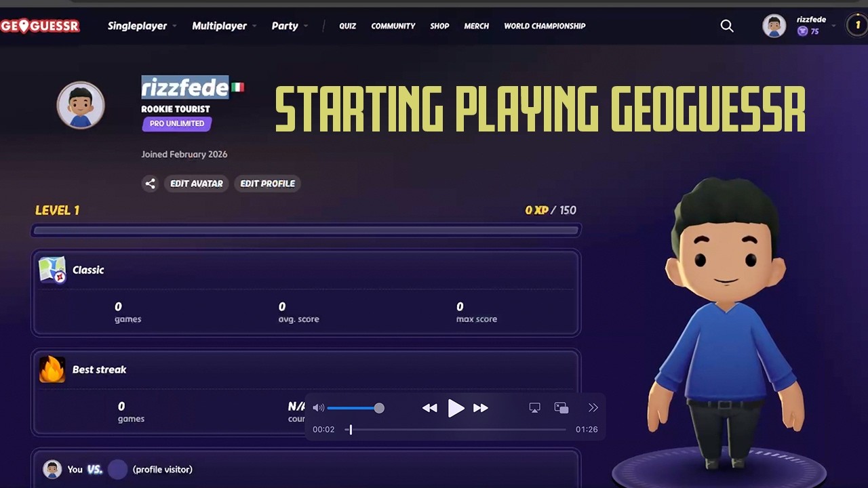The height and width of the screenshot is (488, 868).
Task: Open the header avatar of rizzfede
Action: coord(774,26)
